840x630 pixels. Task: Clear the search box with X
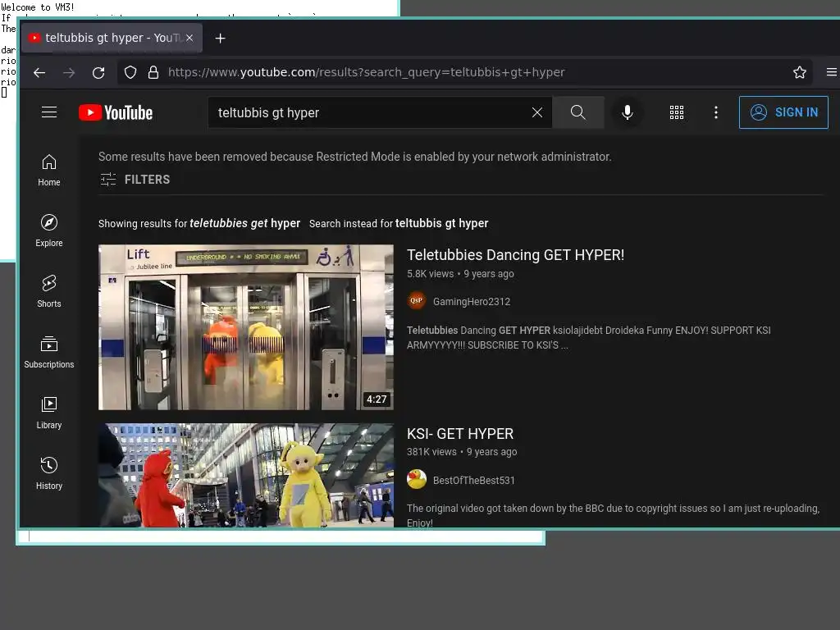click(x=536, y=112)
